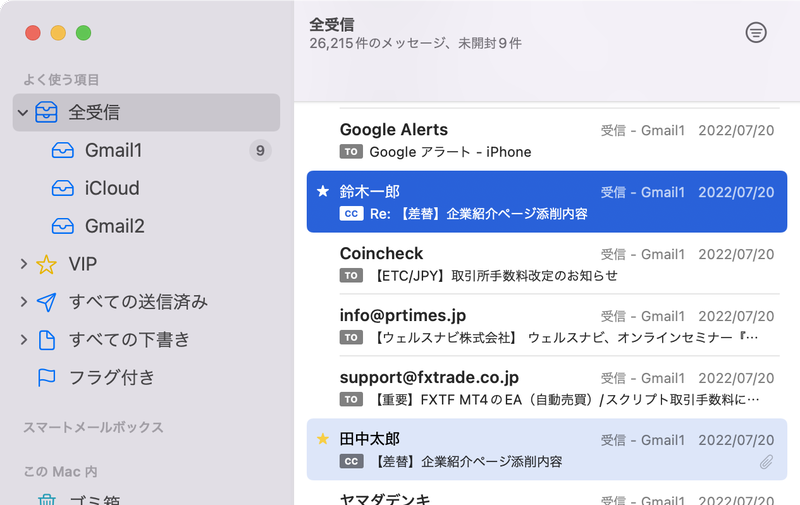This screenshot has width=800, height=505.
Task: Click the trash can icon
Action: [47, 499]
